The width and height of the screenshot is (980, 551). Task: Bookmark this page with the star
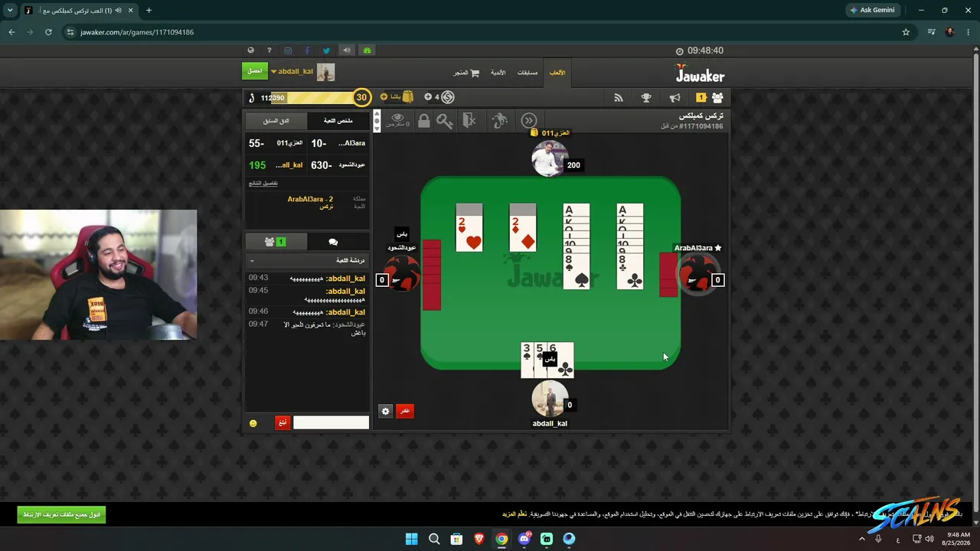[x=906, y=32]
